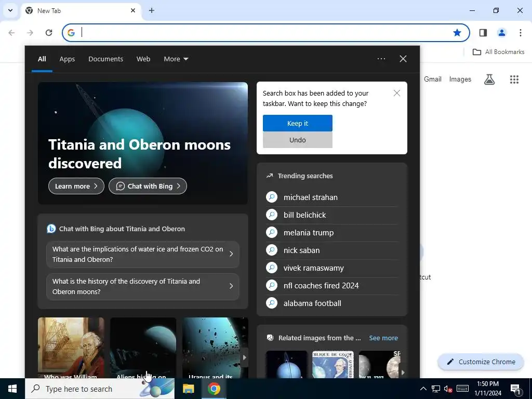Click the taskbar Type here to search box

pyautogui.click(x=100, y=389)
